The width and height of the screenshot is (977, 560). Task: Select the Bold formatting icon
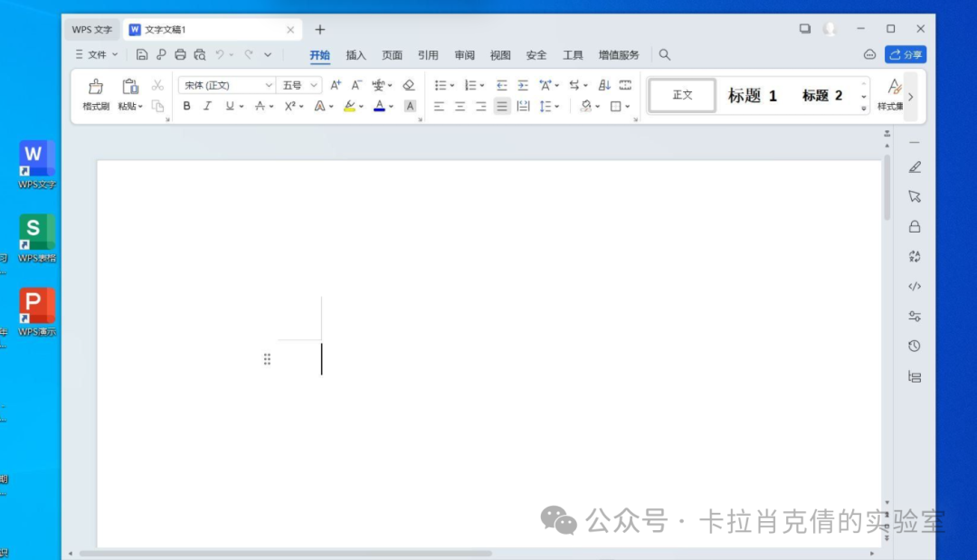pyautogui.click(x=186, y=106)
